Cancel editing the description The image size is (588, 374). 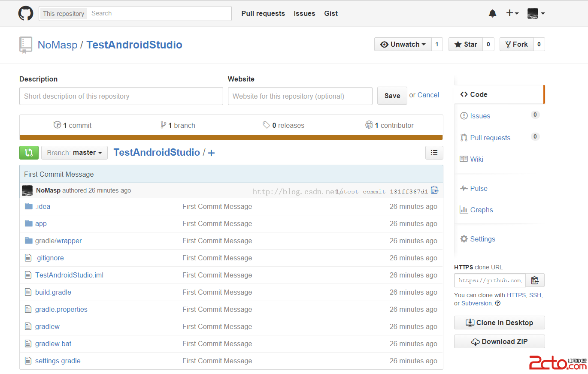click(x=428, y=95)
